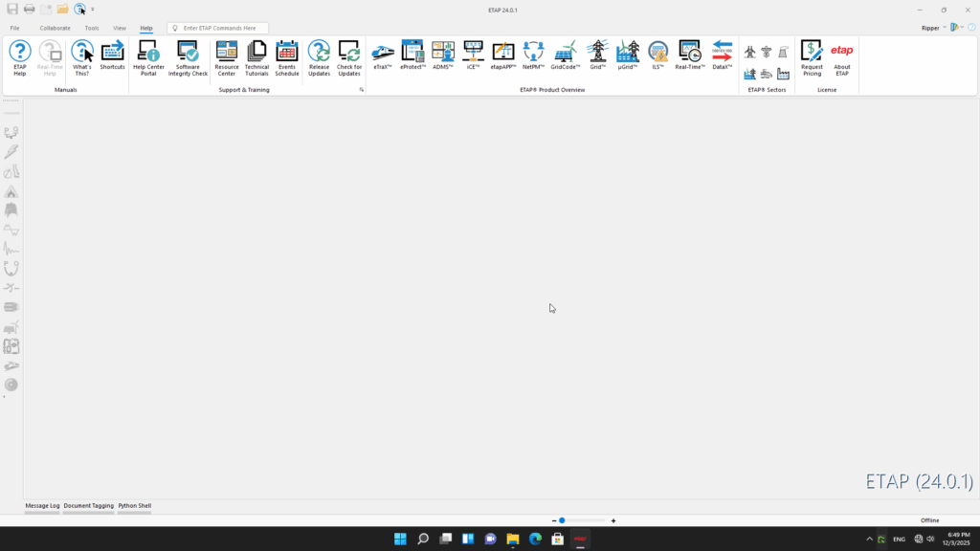The height and width of the screenshot is (551, 980).
Task: Click Check for Updates
Action: coord(349,57)
